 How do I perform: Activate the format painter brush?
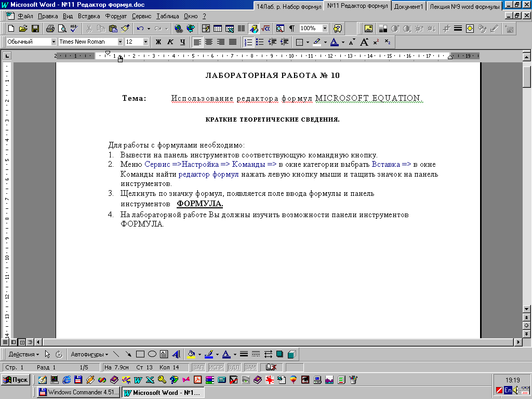pos(125,29)
